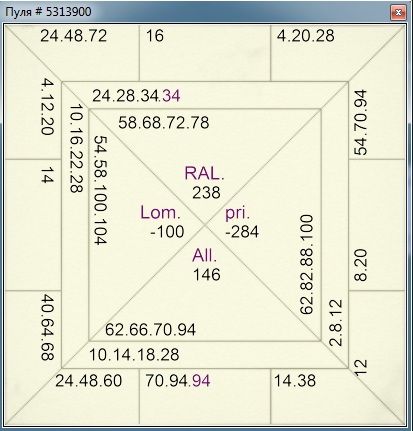Click the 24.28.34.34 entry row
413x431 pixels.
click(136, 96)
